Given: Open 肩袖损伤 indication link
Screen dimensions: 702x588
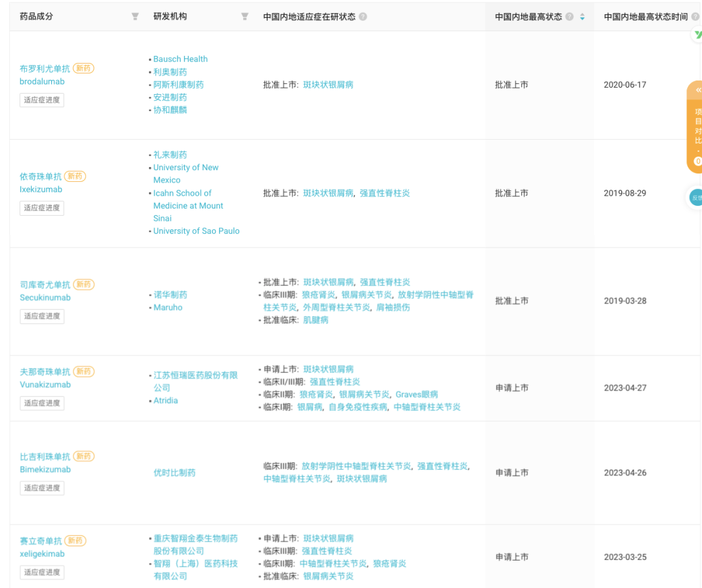Looking at the screenshot, I should click(x=393, y=307).
